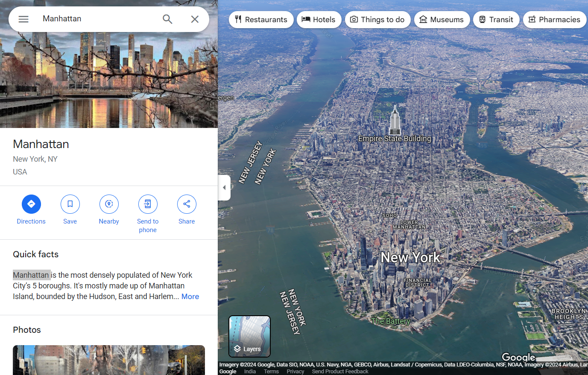The width and height of the screenshot is (588, 375).
Task: Select the Transit category chip
Action: tap(496, 20)
